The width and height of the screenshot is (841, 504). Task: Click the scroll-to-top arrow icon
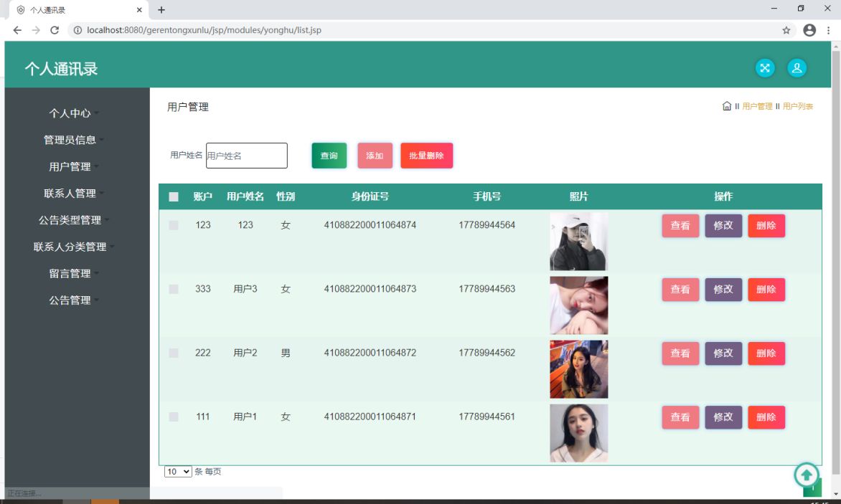click(x=806, y=475)
